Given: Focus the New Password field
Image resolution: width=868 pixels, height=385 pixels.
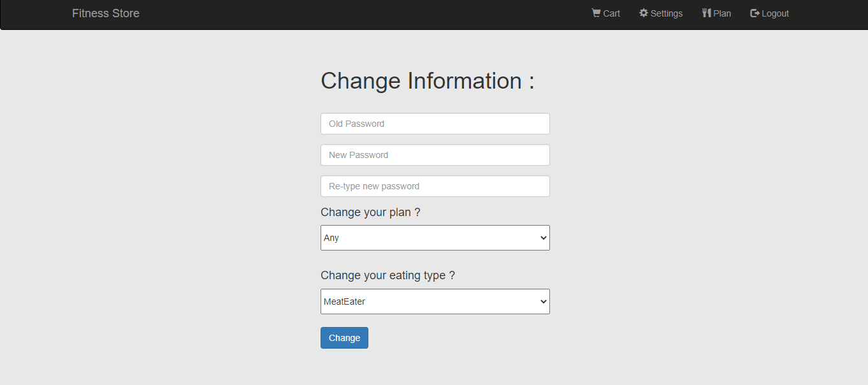Looking at the screenshot, I should pos(435,155).
